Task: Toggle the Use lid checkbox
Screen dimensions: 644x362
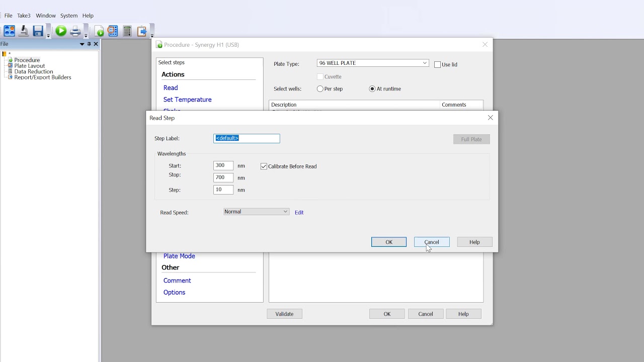Action: click(437, 64)
